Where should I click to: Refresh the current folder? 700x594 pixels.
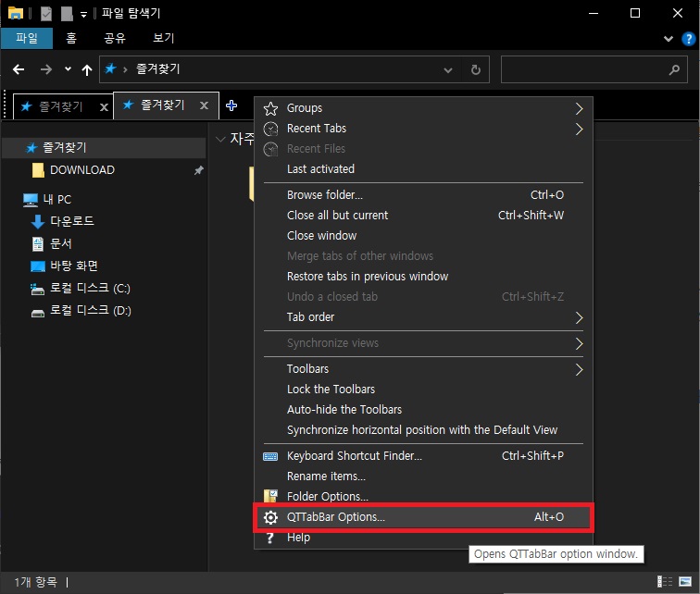point(476,69)
